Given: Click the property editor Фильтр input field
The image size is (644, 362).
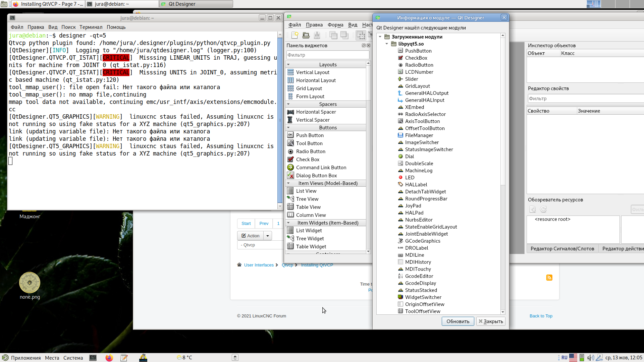Looking at the screenshot, I should coord(586,99).
